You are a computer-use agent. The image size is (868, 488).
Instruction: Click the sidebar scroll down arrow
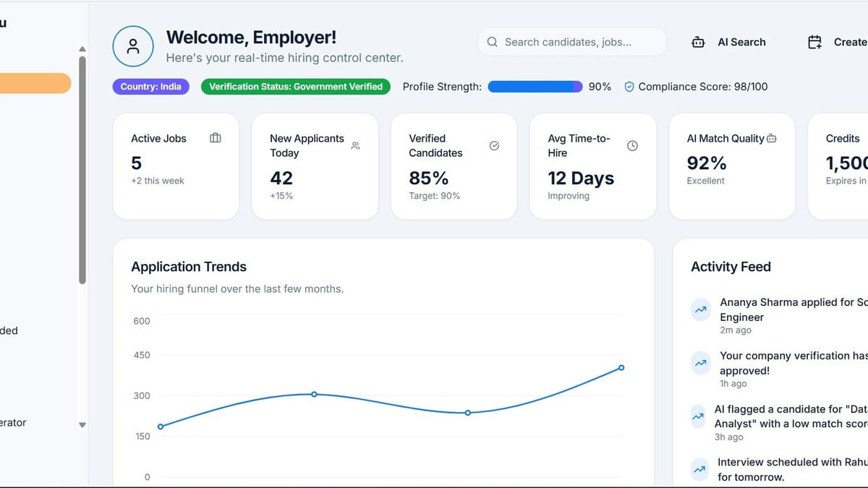(82, 425)
